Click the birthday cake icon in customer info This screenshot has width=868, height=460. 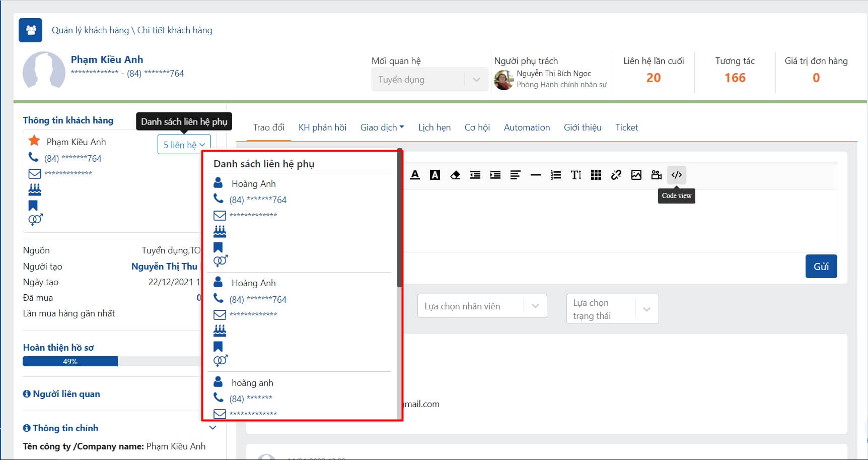click(x=35, y=190)
